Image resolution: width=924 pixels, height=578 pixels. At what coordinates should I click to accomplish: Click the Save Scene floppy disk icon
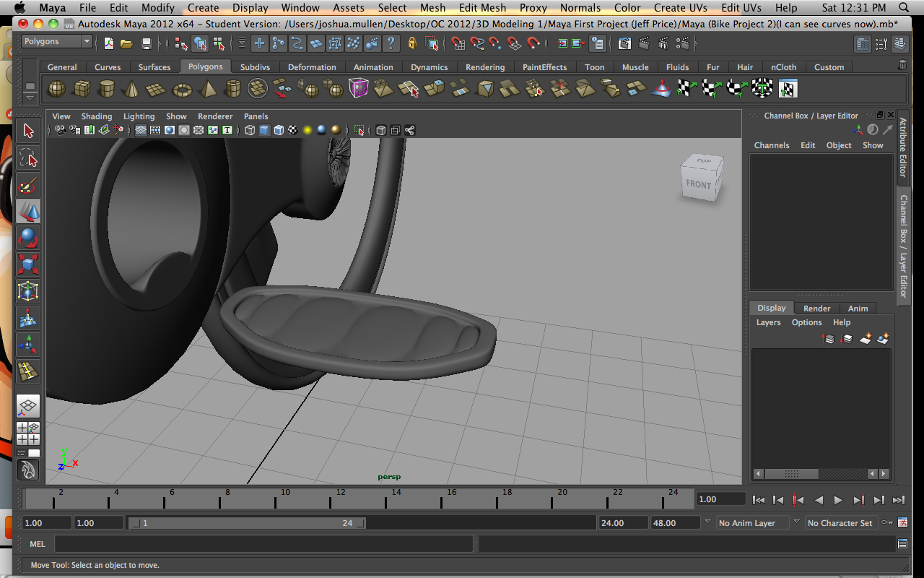(x=147, y=43)
